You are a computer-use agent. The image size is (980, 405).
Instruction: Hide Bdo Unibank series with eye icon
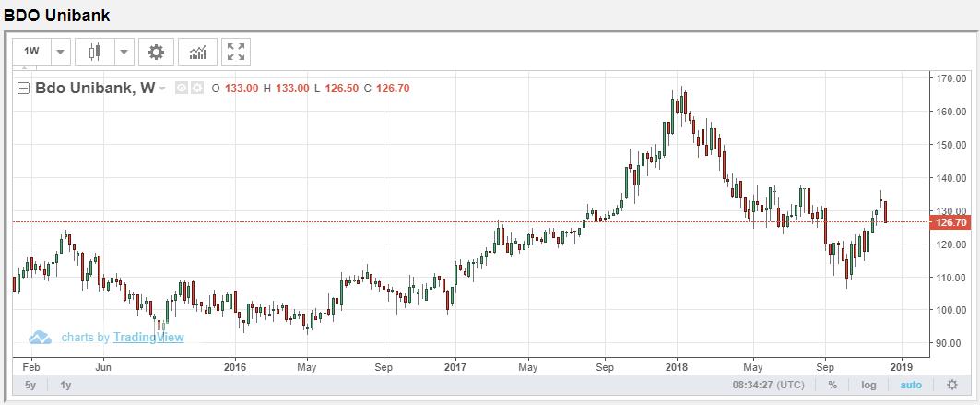click(x=182, y=89)
